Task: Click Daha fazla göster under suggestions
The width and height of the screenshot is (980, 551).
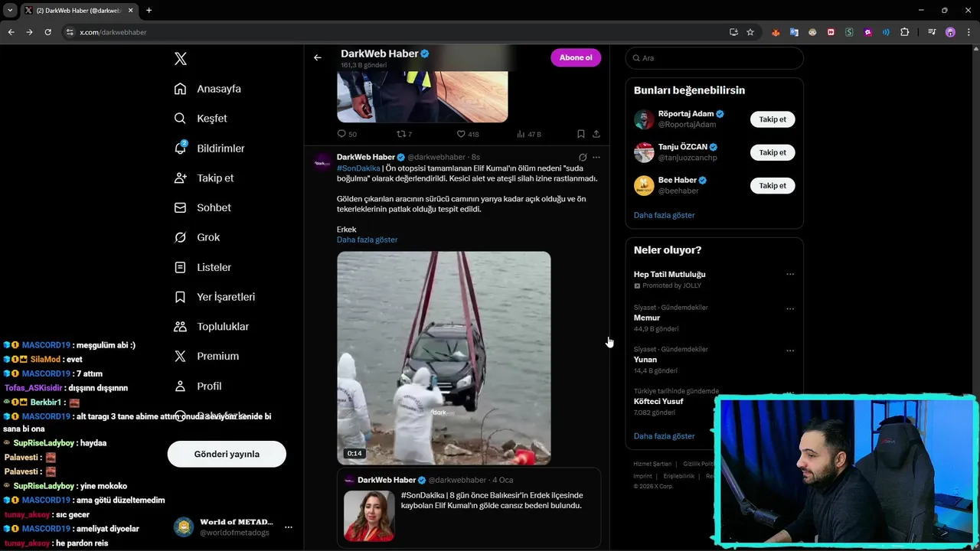Action: point(664,215)
